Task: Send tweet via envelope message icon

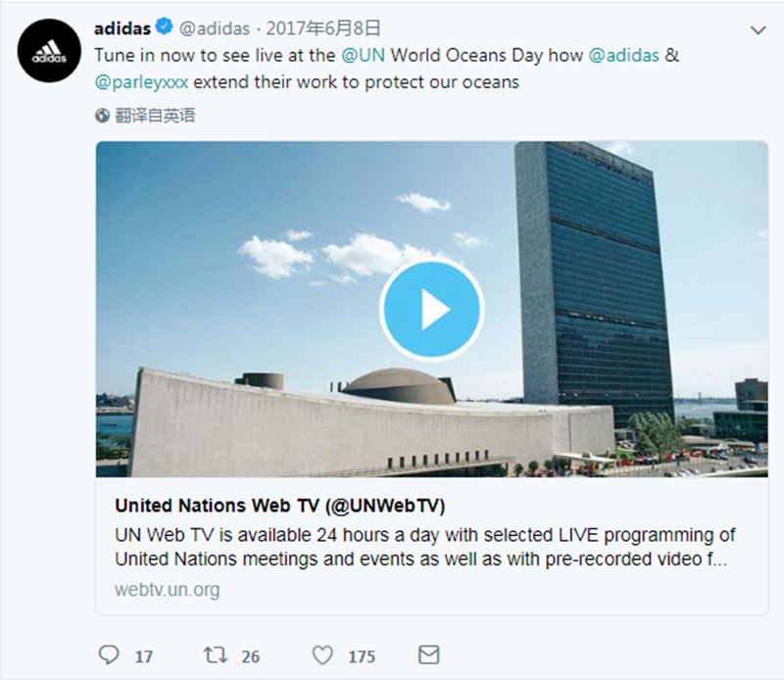Action: (x=428, y=655)
